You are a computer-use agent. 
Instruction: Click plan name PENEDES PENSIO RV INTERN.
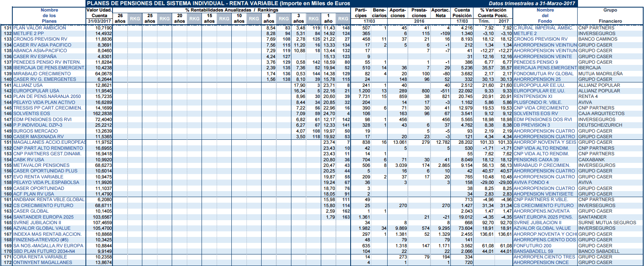(47, 62)
